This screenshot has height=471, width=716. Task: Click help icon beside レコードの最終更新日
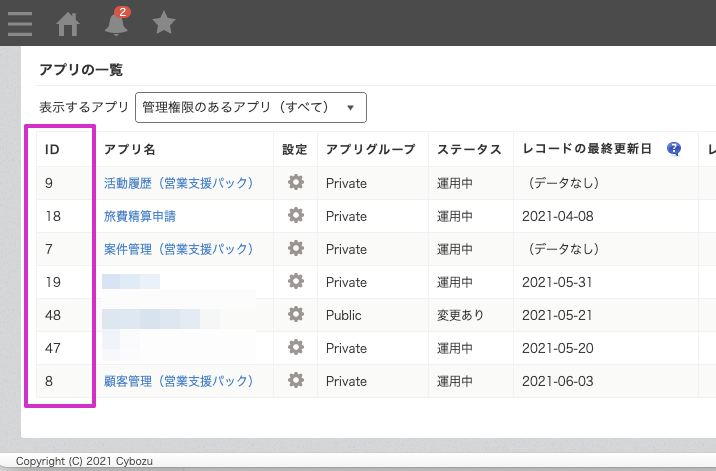(674, 149)
